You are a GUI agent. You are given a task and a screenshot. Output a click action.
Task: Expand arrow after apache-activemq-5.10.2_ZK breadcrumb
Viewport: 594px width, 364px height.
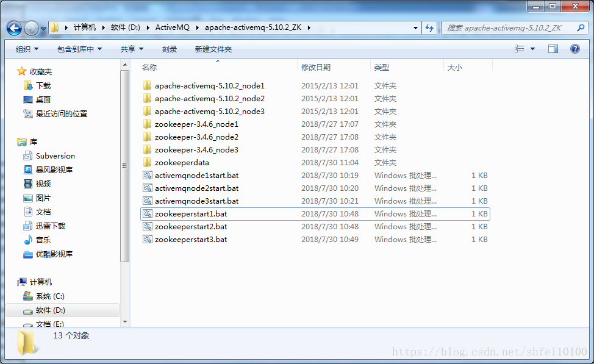(309, 27)
